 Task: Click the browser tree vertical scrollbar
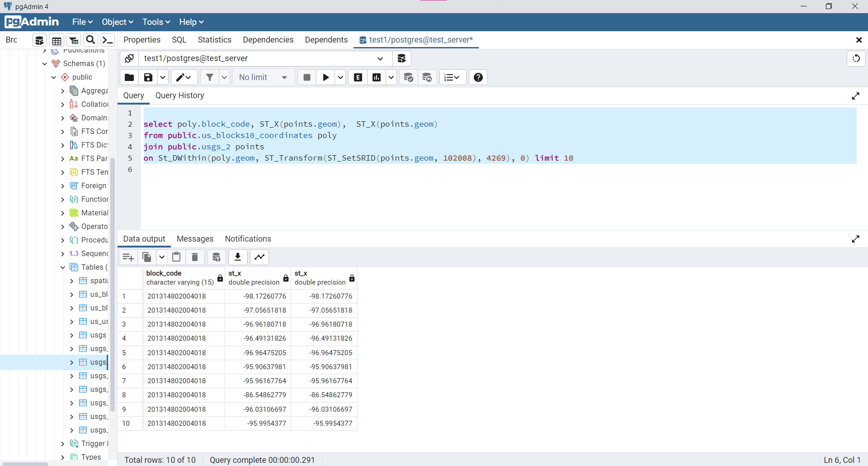coord(113,285)
